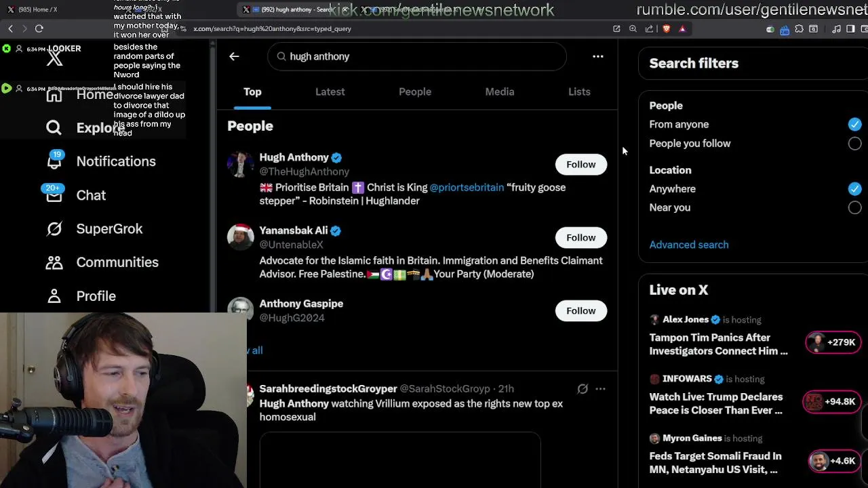Click the Grok icon on SarahStockGroyp's post
The height and width of the screenshot is (488, 868).
pos(582,389)
